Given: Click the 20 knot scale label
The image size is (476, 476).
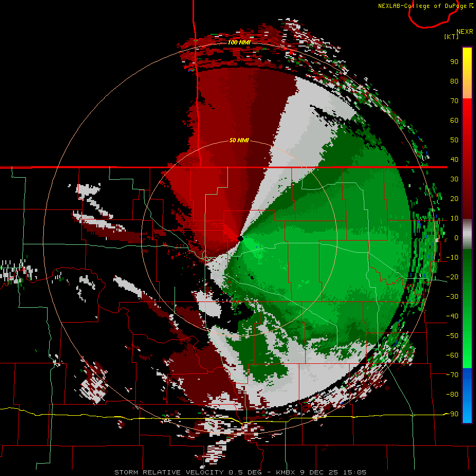Looking at the screenshot, I should (454, 198).
